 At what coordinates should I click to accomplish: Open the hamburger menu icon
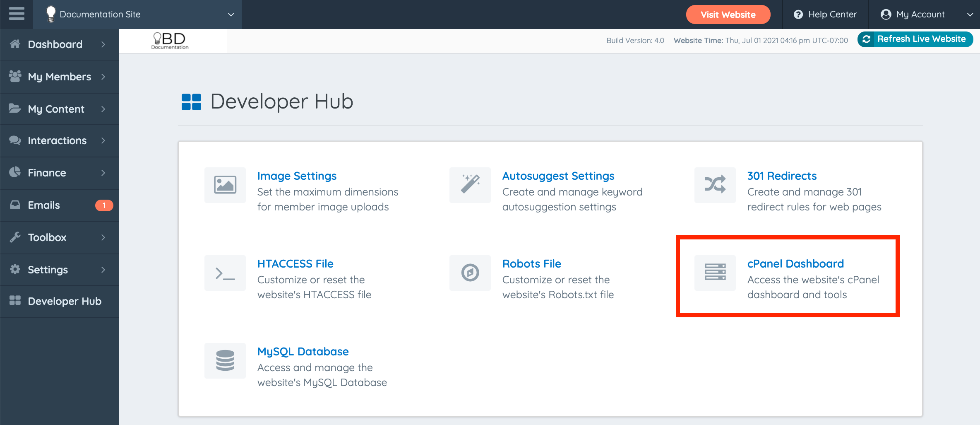[17, 14]
